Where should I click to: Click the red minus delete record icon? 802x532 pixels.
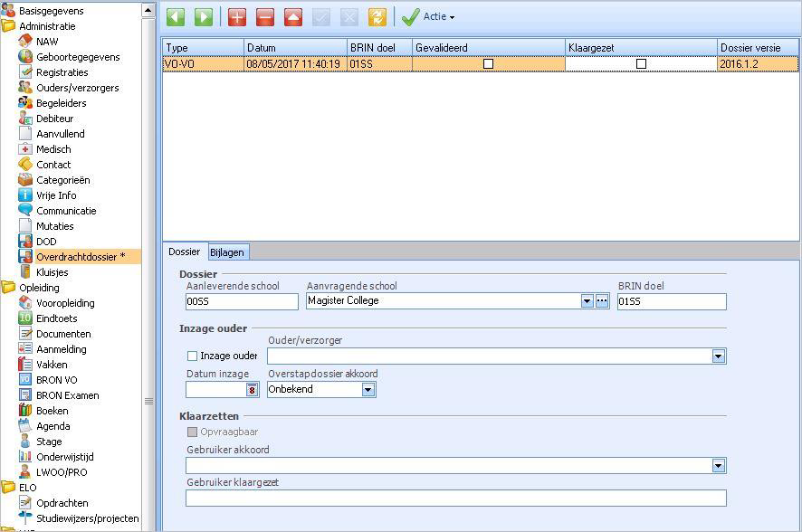pyautogui.click(x=265, y=17)
